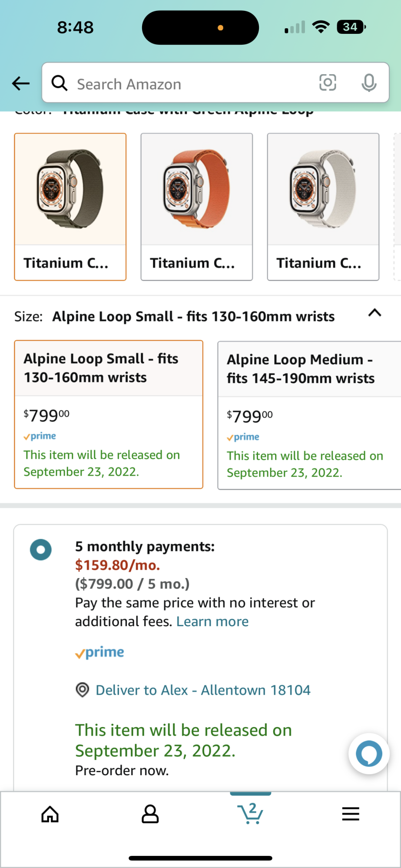This screenshot has width=401, height=868.
Task: Open the hamburger menu
Action: point(350,814)
